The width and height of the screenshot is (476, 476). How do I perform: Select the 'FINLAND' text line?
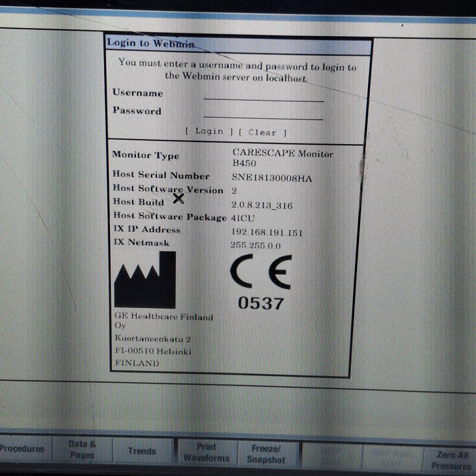pos(137,362)
